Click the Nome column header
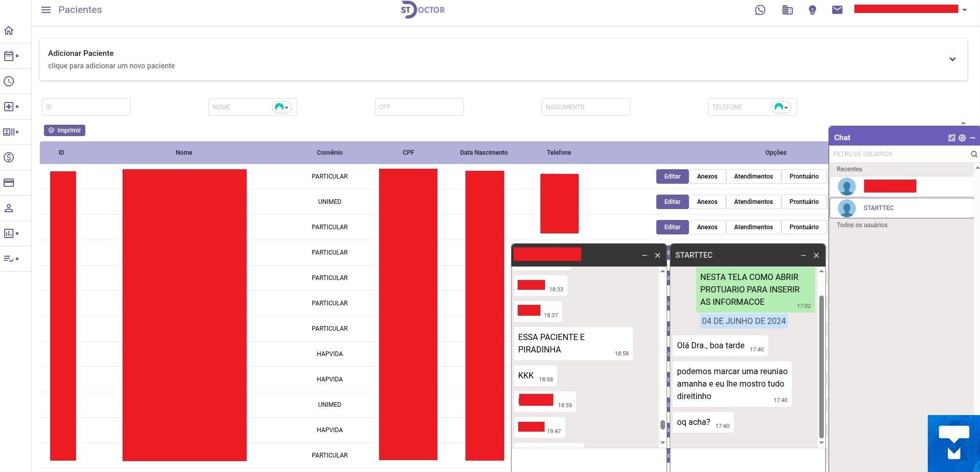The height and width of the screenshot is (472, 980). pos(184,153)
